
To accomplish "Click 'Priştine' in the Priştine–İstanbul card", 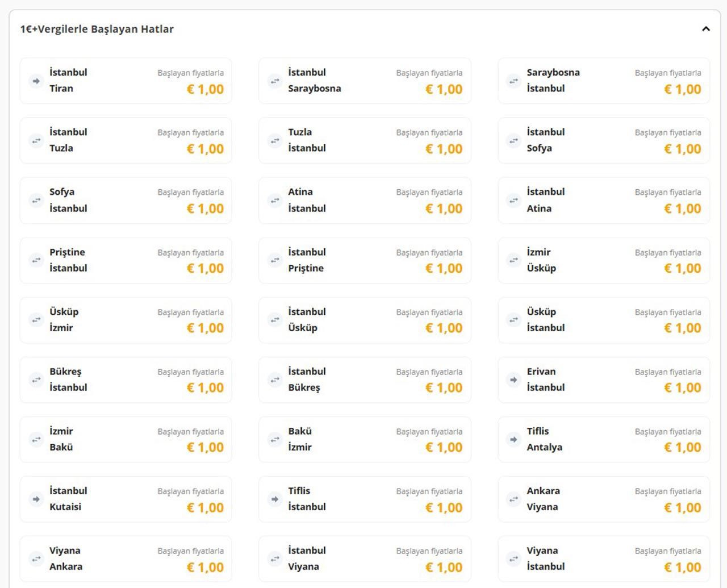I will click(x=67, y=252).
